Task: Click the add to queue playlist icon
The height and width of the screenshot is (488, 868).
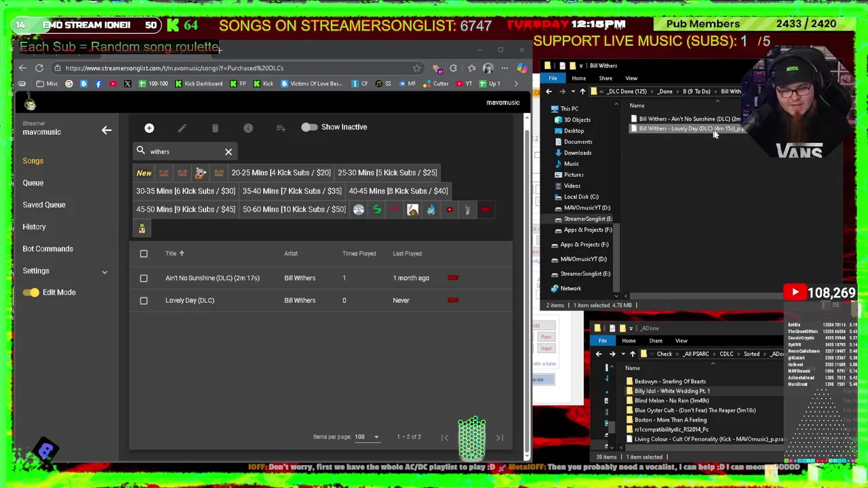Action: pyautogui.click(x=281, y=128)
